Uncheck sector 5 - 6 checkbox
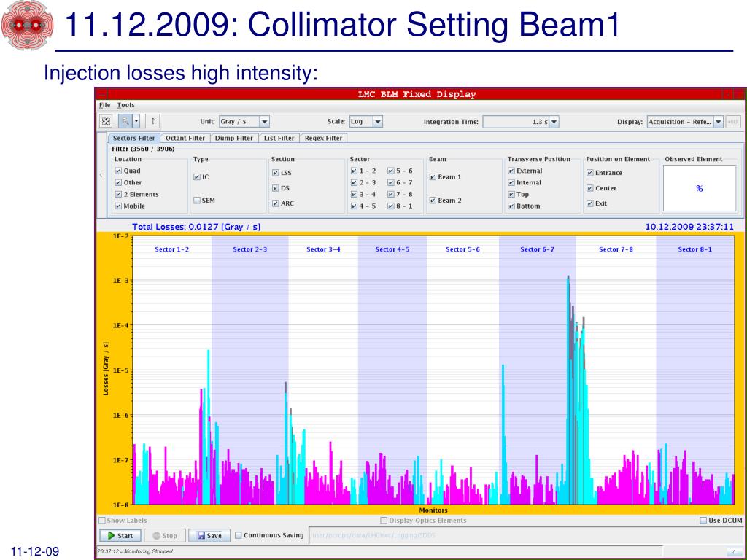Screen dimensions: 747x560 [391, 171]
